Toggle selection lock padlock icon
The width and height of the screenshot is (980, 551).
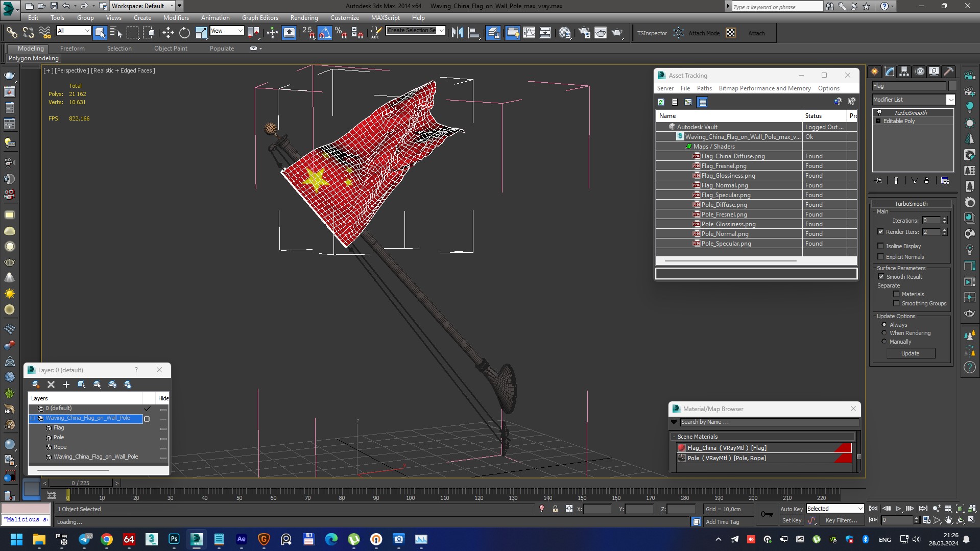555,509
